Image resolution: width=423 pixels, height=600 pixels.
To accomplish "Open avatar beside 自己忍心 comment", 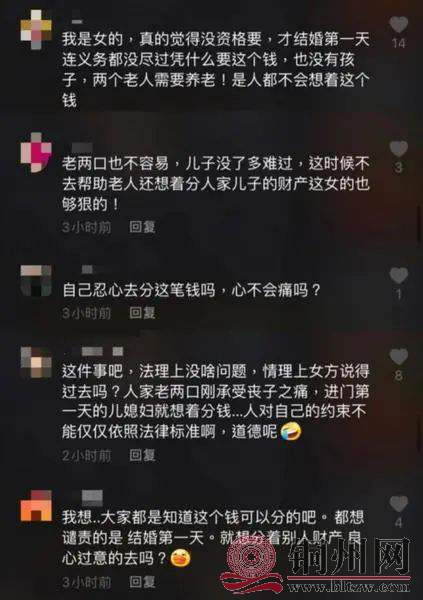I will [x=36, y=280].
